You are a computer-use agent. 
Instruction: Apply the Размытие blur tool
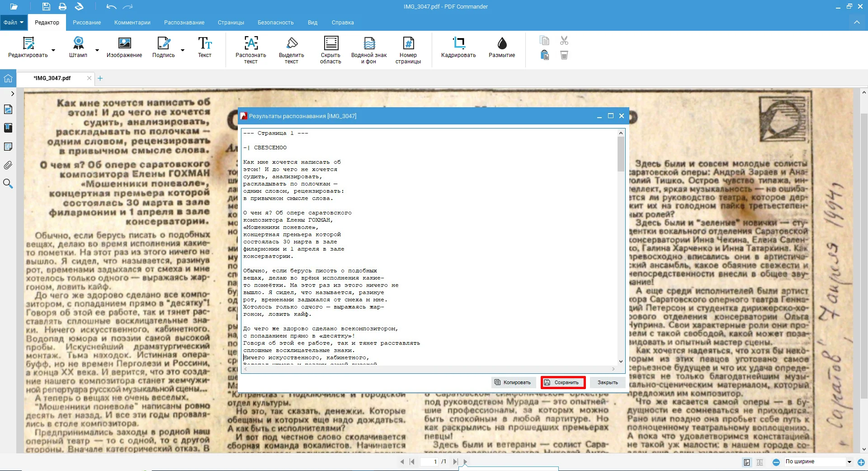502,48
